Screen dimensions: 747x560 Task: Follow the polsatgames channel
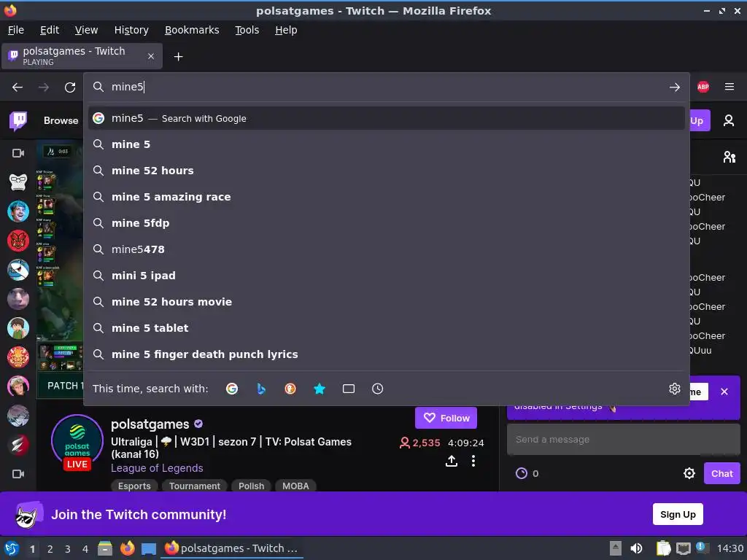[x=446, y=418]
